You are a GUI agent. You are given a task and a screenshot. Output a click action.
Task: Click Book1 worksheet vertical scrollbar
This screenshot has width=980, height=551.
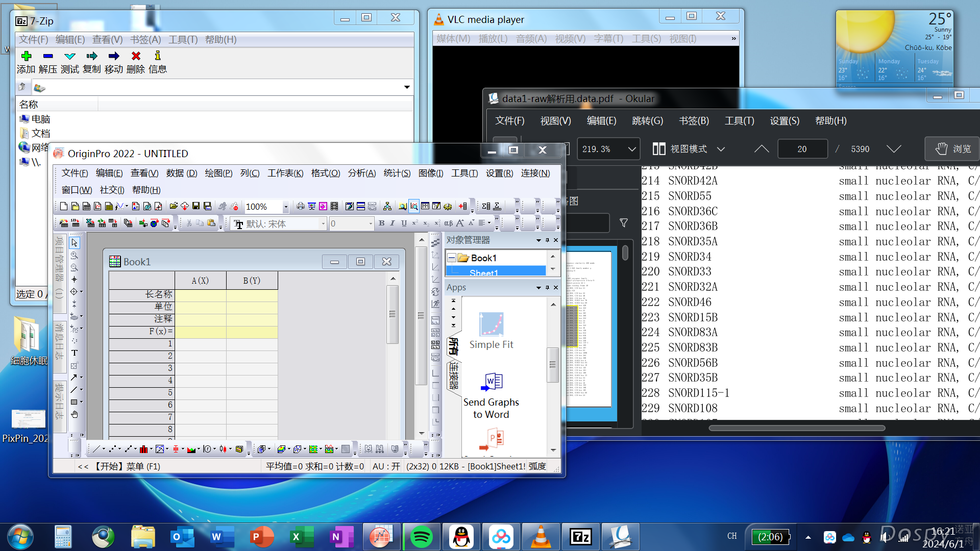pos(392,314)
